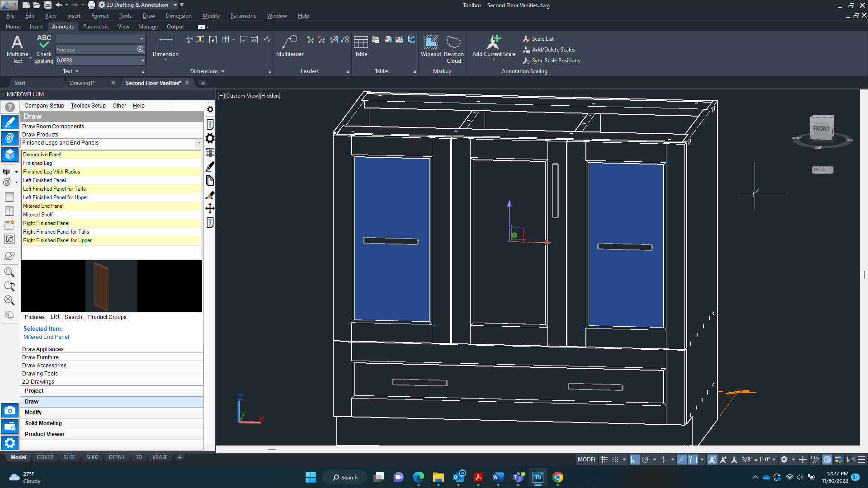Click the Microvellum camera icon
Viewport: 868px width, 488px height.
pos(9,410)
